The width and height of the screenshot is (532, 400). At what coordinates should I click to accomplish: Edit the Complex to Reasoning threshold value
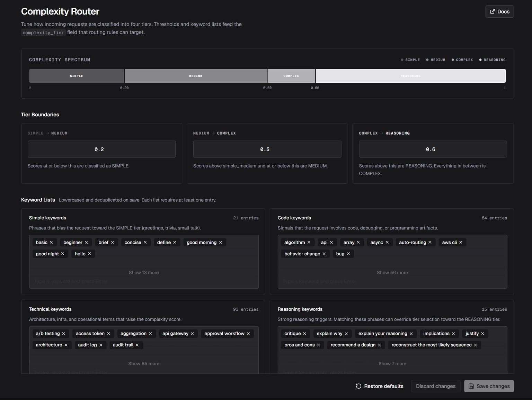433,149
